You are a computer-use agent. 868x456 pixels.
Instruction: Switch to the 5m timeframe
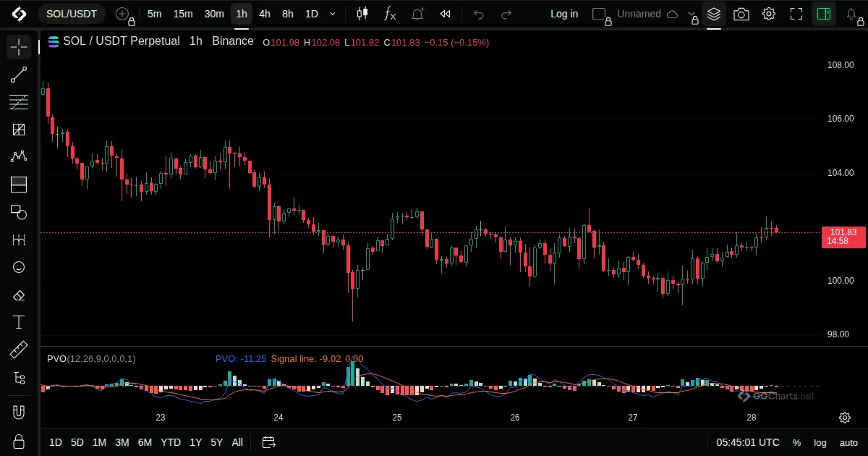pos(154,14)
